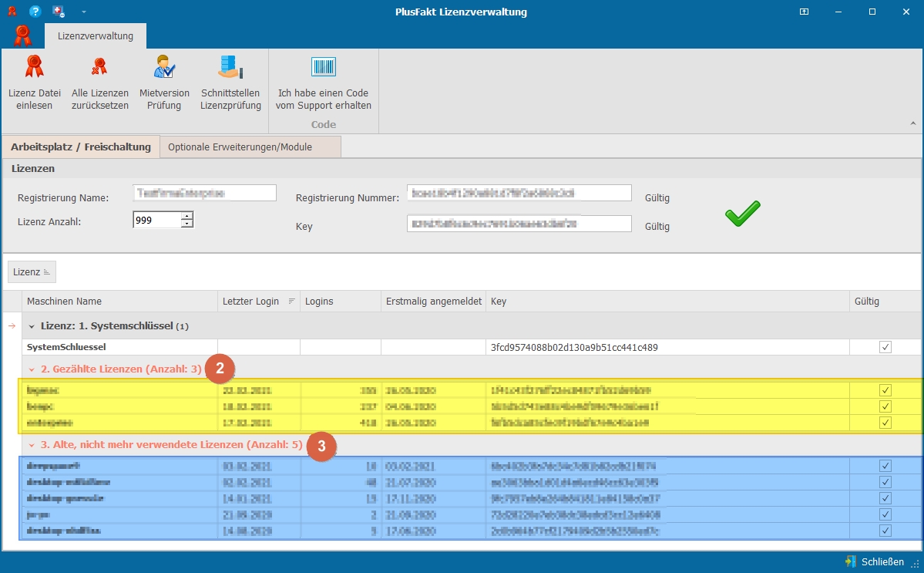Decrease Lizenz Anzahl with the down spinner arrow
Image resolution: width=924 pixels, height=573 pixels.
coord(186,224)
